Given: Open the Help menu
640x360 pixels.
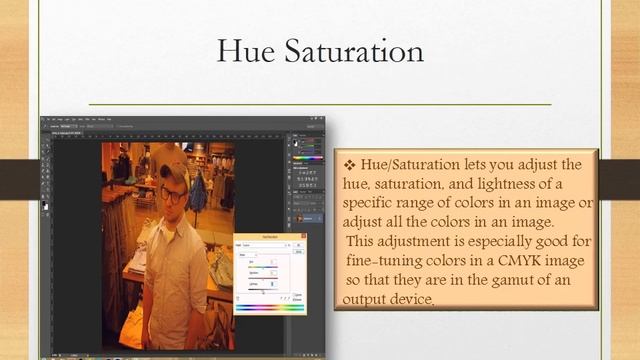Looking at the screenshot, I should (x=109, y=119).
